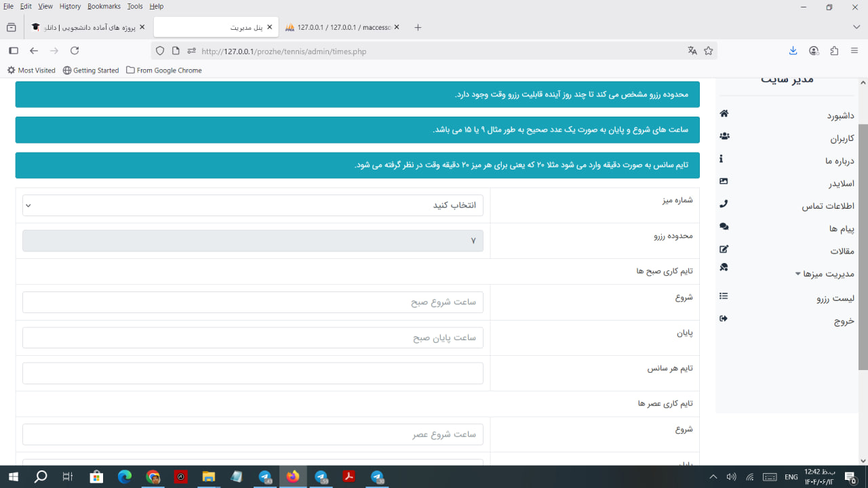Click the info icon beside درباره ما
Screen dimensions: 868x488
coord(721,159)
